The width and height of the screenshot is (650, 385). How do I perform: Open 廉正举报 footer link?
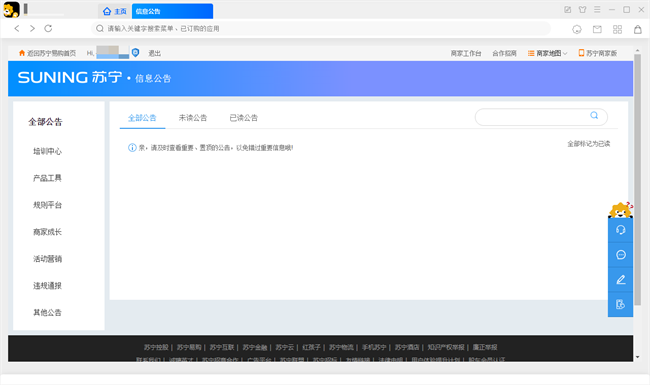[485, 347]
